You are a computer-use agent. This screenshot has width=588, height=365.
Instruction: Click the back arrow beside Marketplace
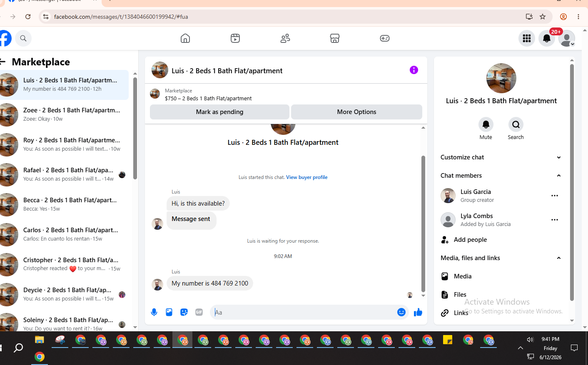pos(2,62)
